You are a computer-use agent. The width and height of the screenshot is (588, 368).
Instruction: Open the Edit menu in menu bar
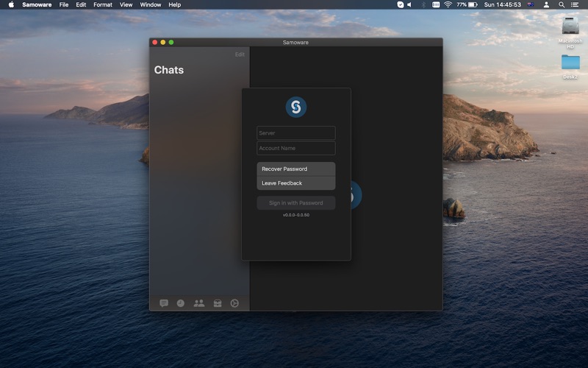(81, 4)
